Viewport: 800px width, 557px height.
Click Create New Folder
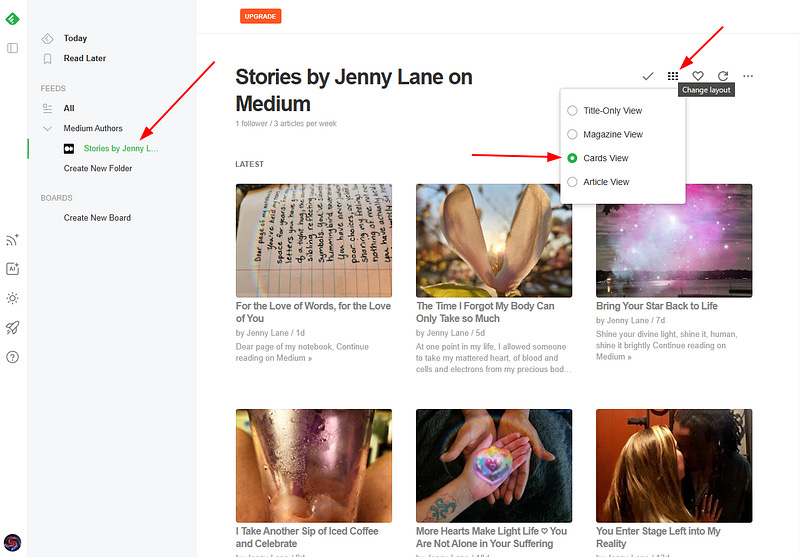click(98, 168)
